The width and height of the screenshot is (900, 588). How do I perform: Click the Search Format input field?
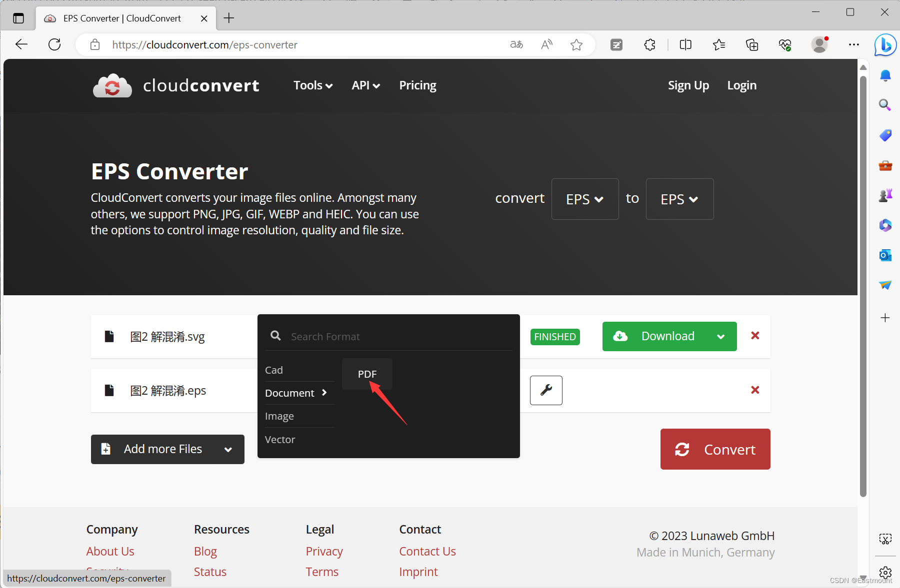[x=388, y=336]
